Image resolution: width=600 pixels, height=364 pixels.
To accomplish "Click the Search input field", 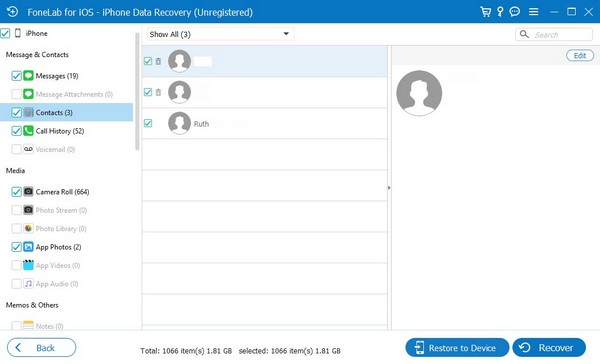I will pyautogui.click(x=554, y=34).
